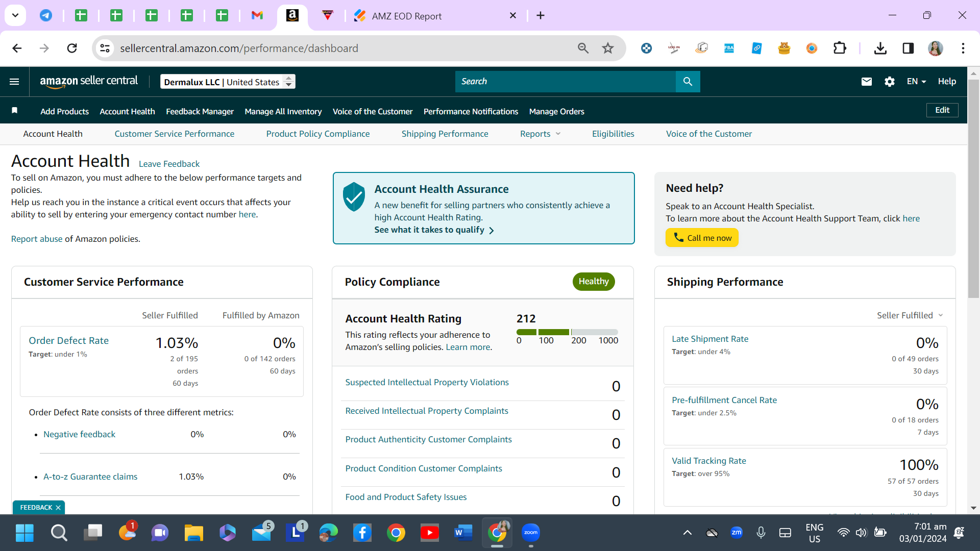Click Add Products in the favorites bar

[64, 111]
